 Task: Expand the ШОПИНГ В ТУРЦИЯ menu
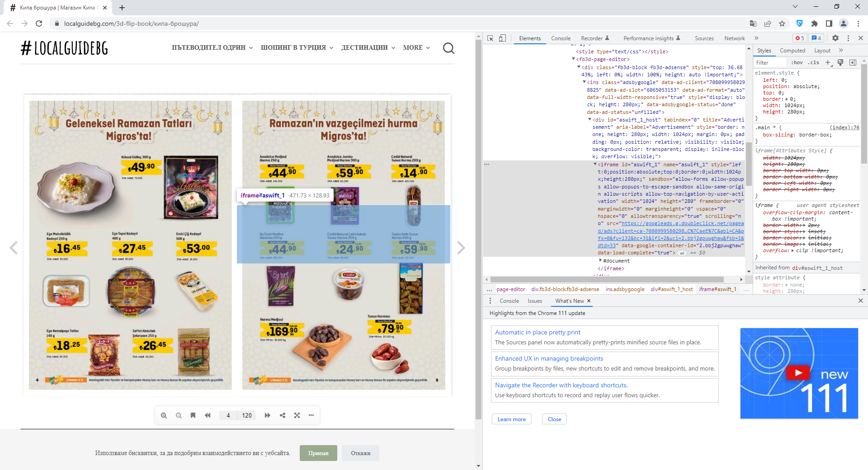coord(297,47)
